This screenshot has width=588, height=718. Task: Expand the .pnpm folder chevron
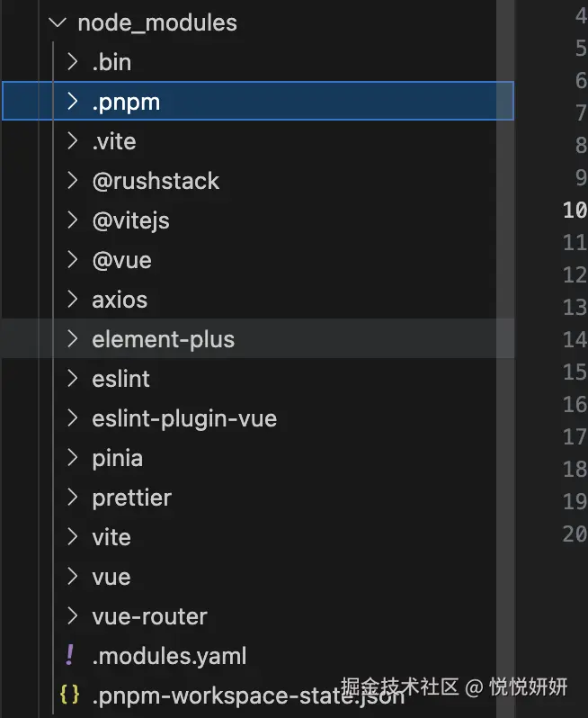[73, 102]
